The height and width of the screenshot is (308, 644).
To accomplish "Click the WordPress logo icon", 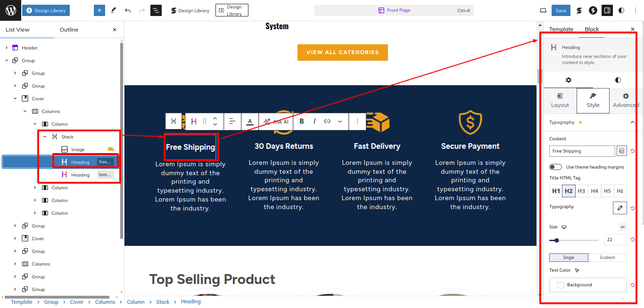I will tap(10, 10).
